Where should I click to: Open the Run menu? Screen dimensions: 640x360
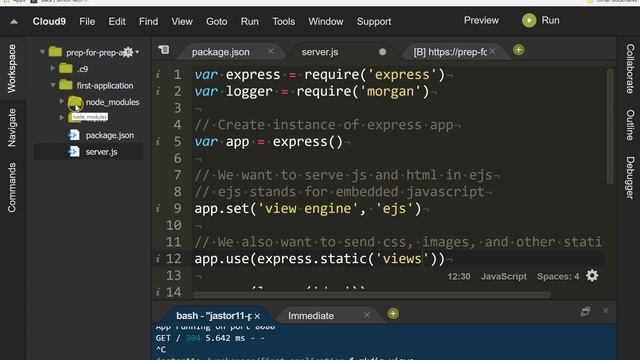(249, 21)
